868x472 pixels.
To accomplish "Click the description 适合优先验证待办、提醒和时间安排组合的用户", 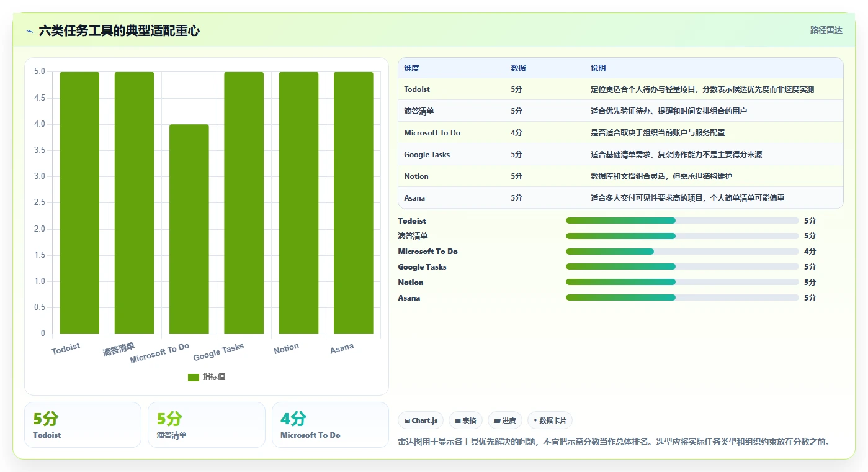I will coord(669,111).
